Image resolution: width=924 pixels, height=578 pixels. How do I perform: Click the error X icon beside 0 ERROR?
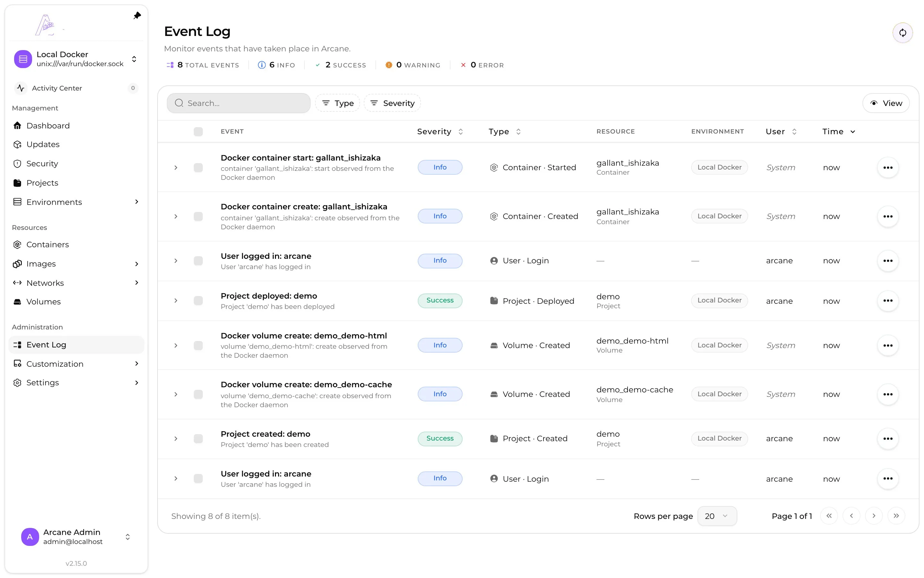[x=463, y=65]
